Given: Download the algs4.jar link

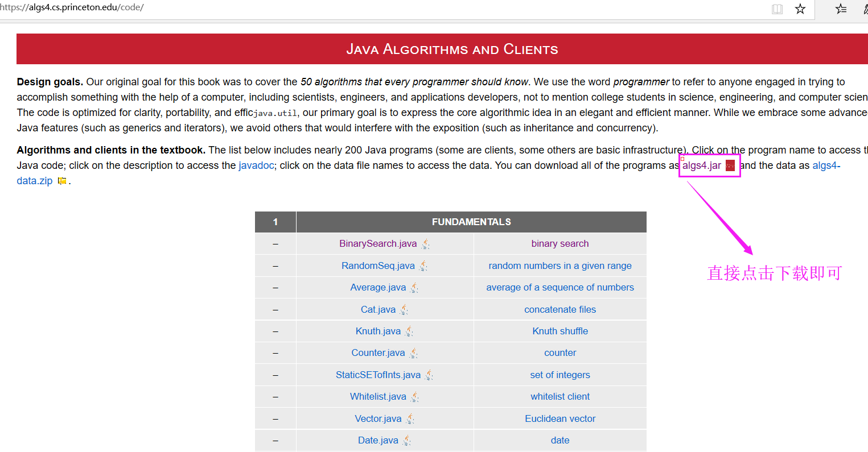Looking at the screenshot, I should pos(702,165).
